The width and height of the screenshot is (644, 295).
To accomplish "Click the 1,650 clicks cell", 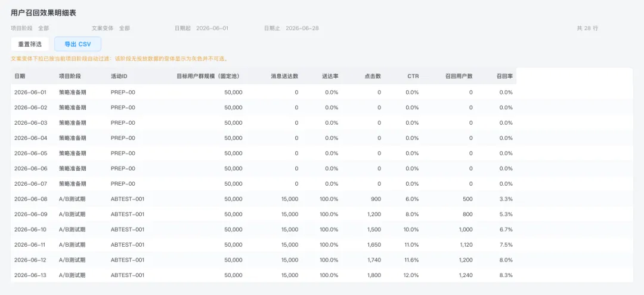I will (373, 244).
